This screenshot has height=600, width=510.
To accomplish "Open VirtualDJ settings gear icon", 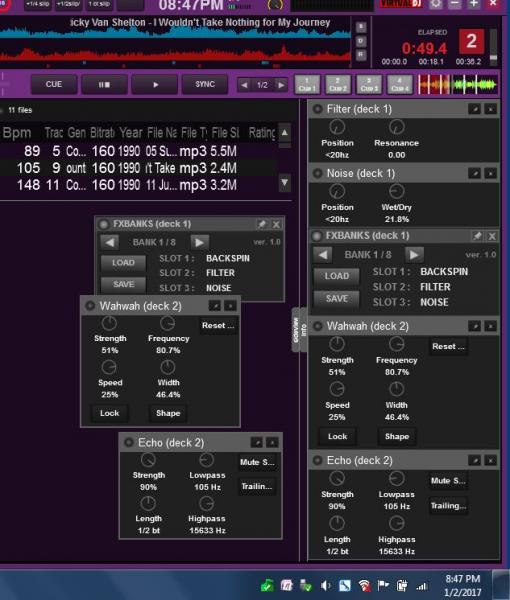I will pyautogui.click(x=436, y=4).
